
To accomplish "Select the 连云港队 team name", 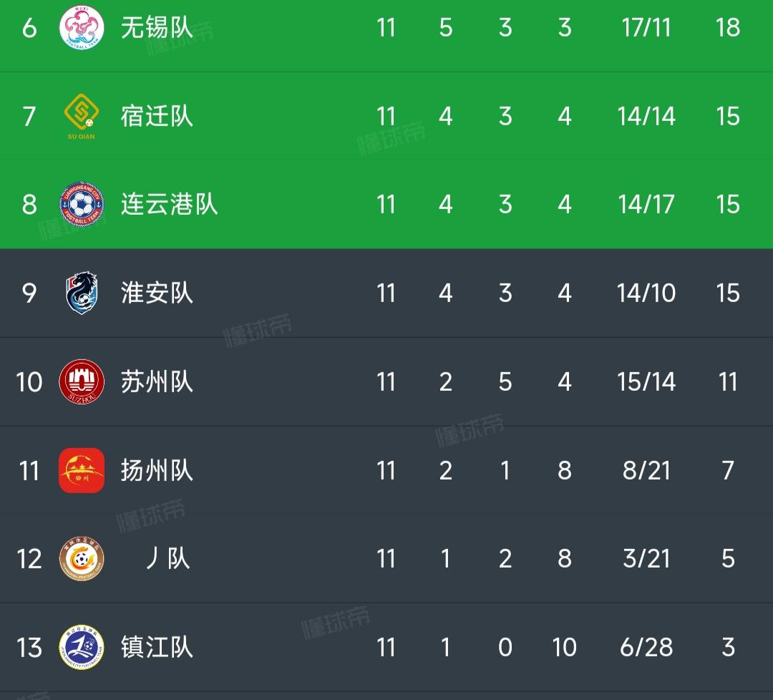I will point(169,204).
